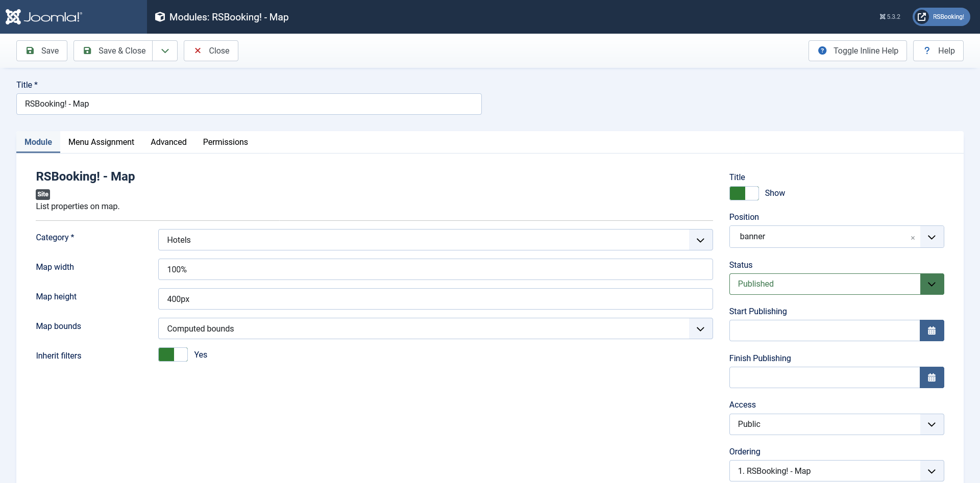Expand the Position dropdown arrow
The width and height of the screenshot is (980, 483).
click(932, 237)
